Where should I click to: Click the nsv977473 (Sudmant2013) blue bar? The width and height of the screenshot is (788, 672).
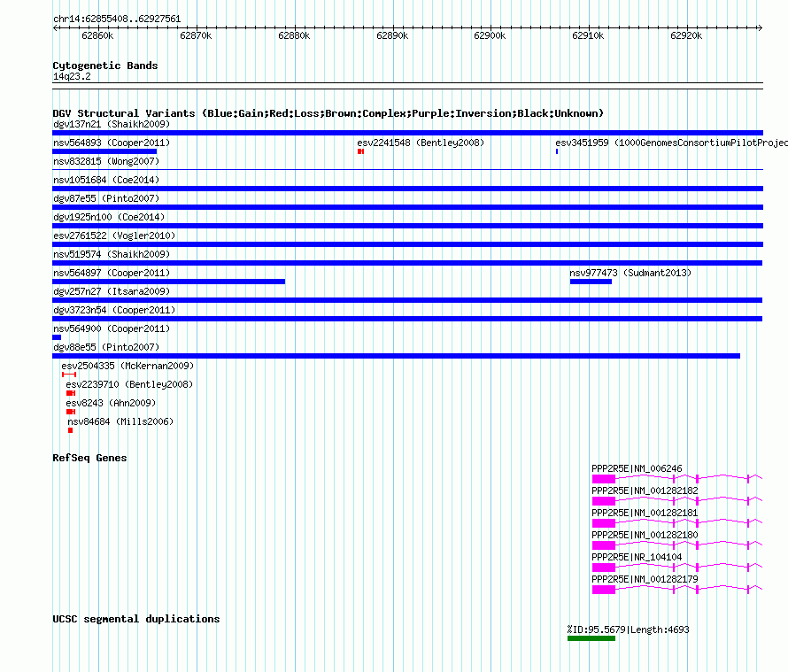pyautogui.click(x=591, y=282)
